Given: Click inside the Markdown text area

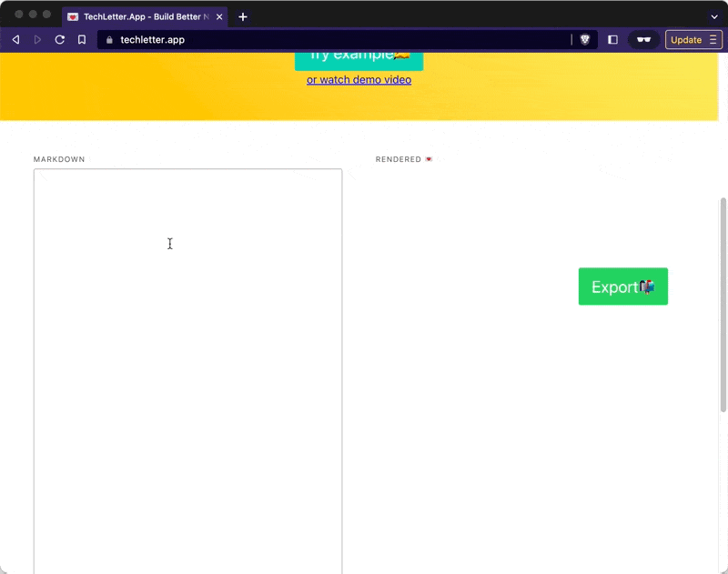Looking at the screenshot, I should (188, 371).
